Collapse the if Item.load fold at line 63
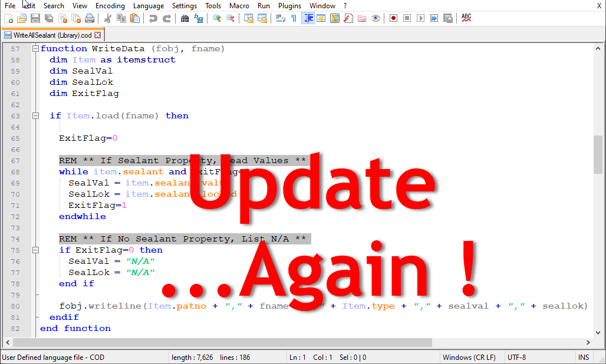The height and width of the screenshot is (364, 606). (x=35, y=115)
